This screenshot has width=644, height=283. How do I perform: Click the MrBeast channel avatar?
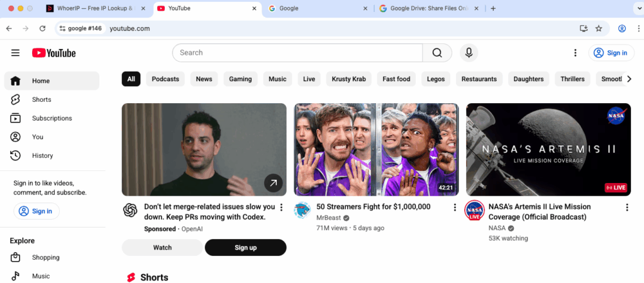(303, 211)
